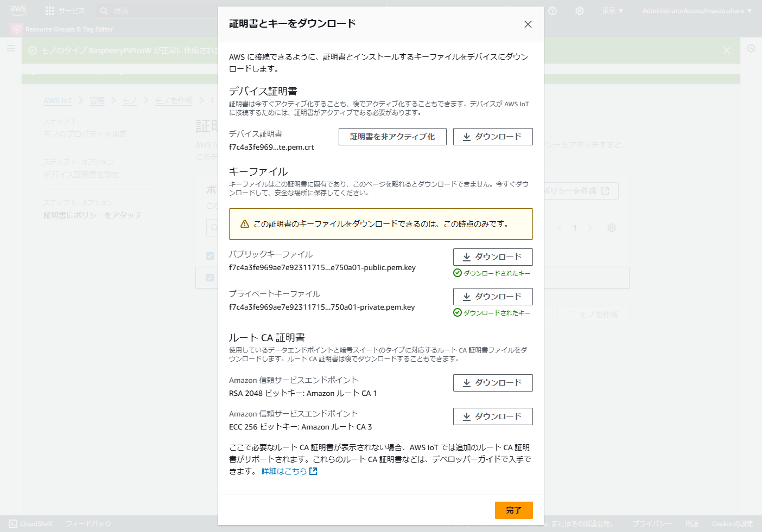Screen dimensions: 762x532
Task: Open Resource Groups & Tag Editor
Action: pyautogui.click(x=62, y=29)
